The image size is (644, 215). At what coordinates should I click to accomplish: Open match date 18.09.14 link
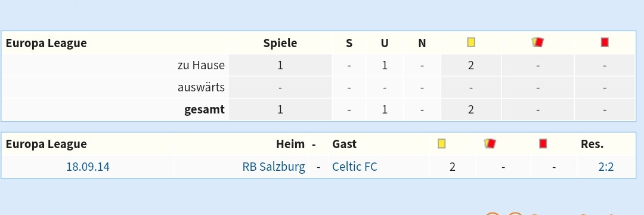88,167
